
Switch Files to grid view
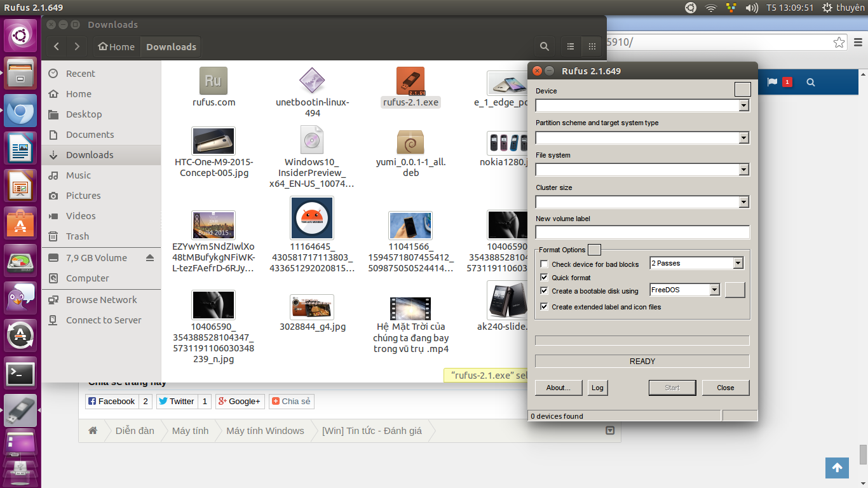(x=592, y=46)
